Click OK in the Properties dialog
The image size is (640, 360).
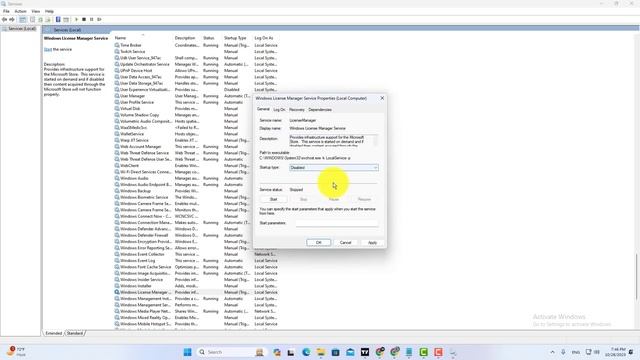pyautogui.click(x=319, y=242)
